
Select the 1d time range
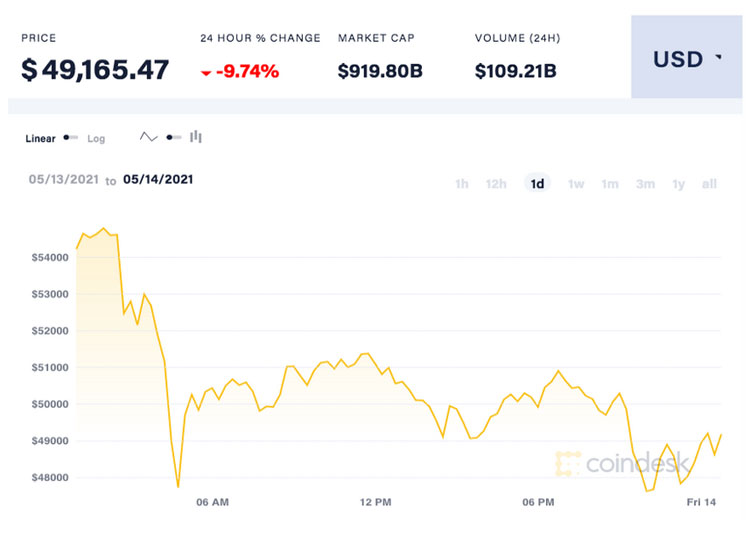(537, 184)
